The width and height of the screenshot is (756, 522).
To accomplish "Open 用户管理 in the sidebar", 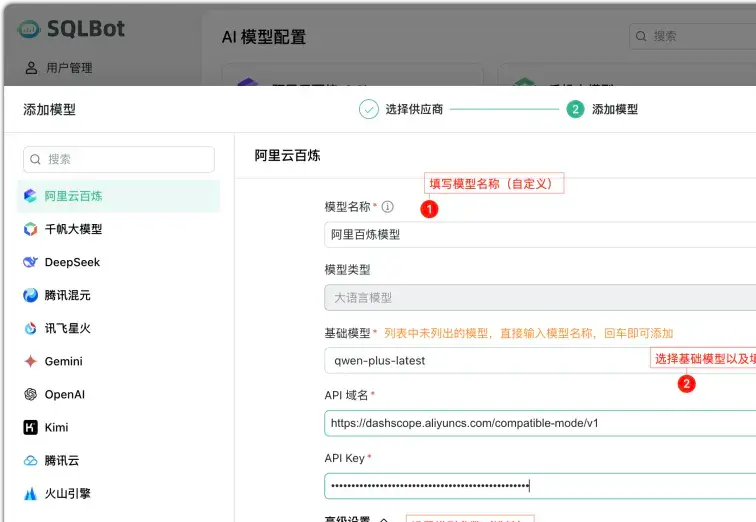I will tap(68, 68).
